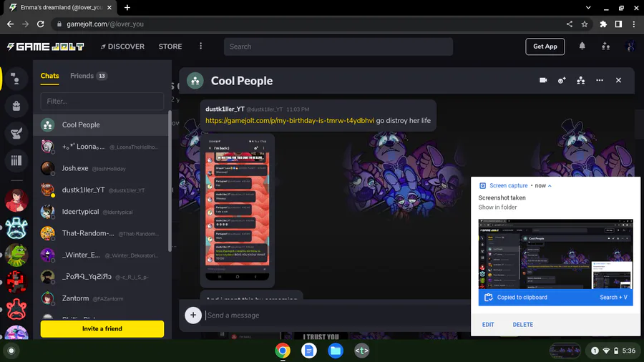Open the red pixel robot community avatar
Viewport: 644px width, 362px height.
(x=16, y=282)
